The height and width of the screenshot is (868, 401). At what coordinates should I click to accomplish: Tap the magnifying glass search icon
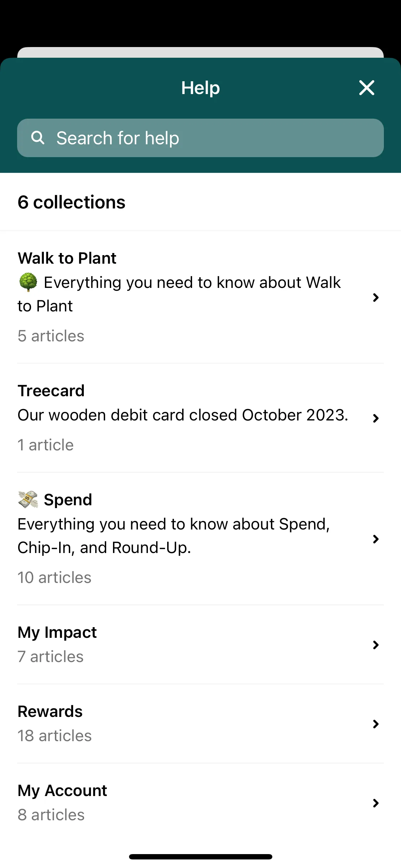[x=38, y=138]
